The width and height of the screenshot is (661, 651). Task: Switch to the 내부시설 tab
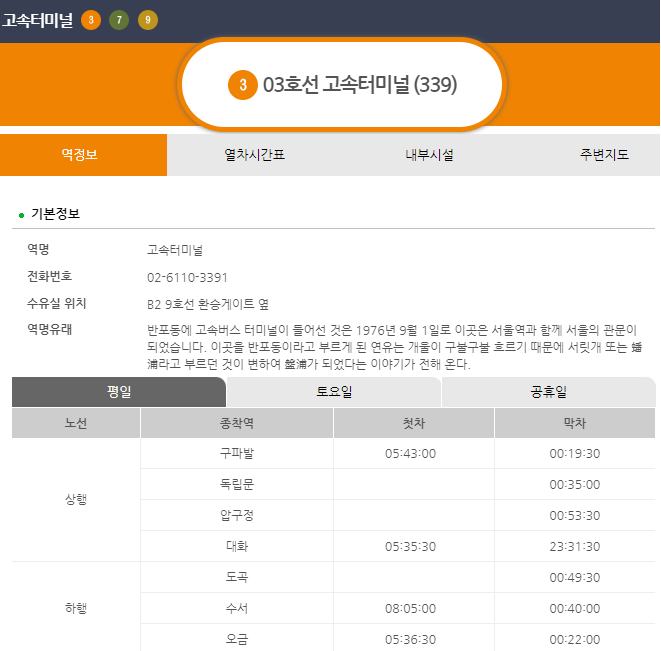tap(429, 155)
